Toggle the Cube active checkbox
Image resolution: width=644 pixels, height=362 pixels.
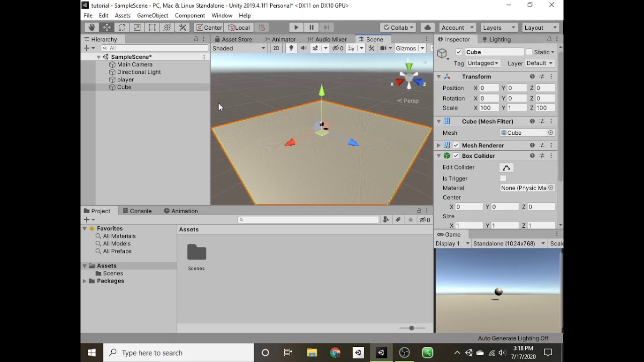click(458, 52)
